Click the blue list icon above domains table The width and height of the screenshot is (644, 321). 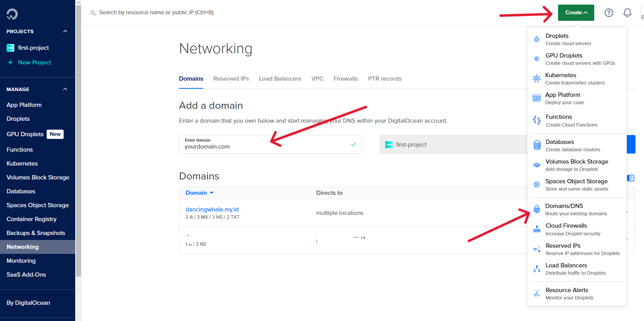tap(631, 178)
